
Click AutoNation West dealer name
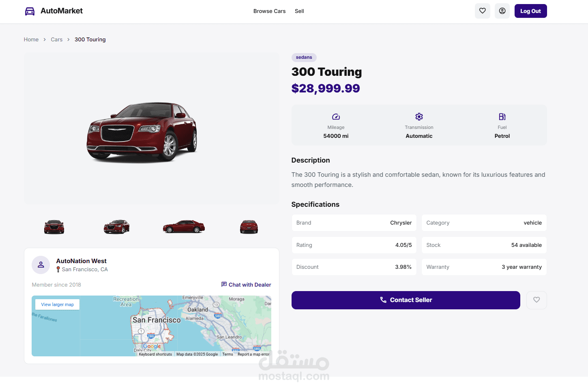tap(81, 261)
